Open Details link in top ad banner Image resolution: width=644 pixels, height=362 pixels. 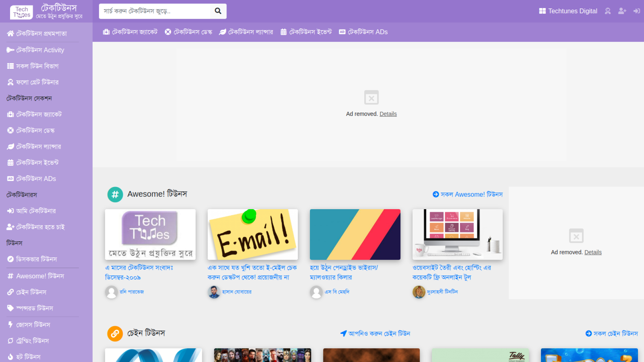388,114
